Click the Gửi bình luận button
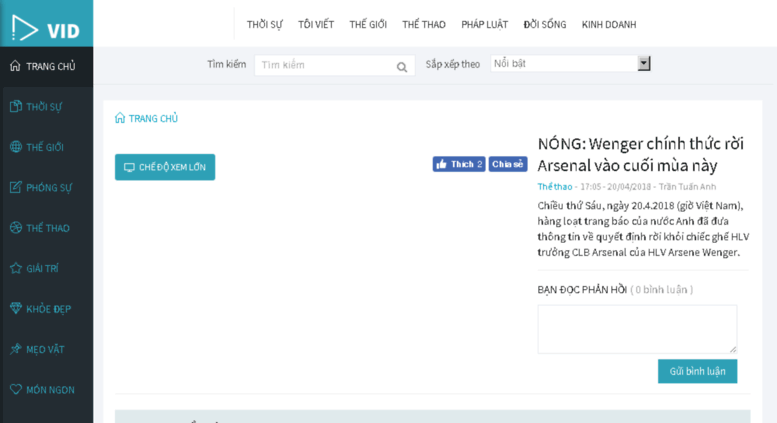Image resolution: width=777 pixels, height=423 pixels. click(697, 371)
